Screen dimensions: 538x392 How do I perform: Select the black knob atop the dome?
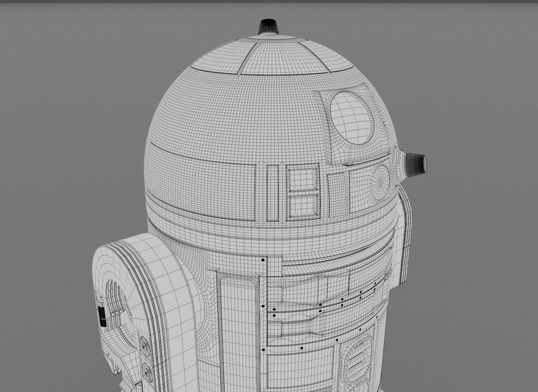(x=268, y=28)
